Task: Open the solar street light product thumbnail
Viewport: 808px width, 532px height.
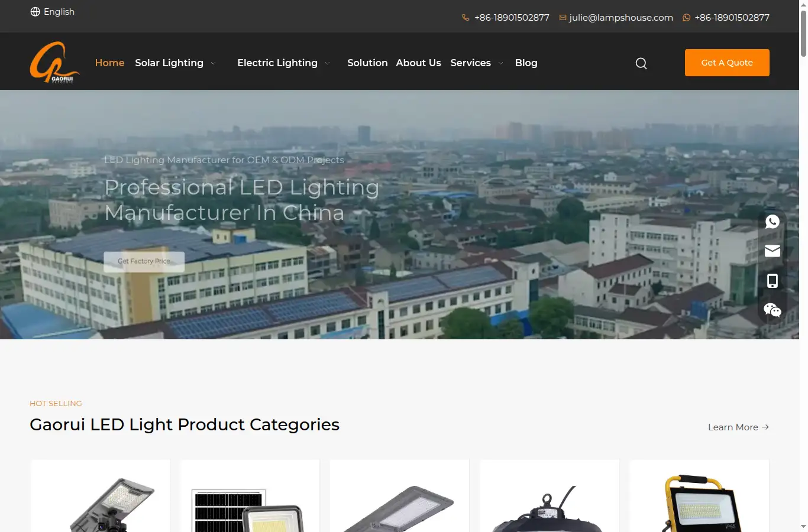Action: (x=101, y=497)
